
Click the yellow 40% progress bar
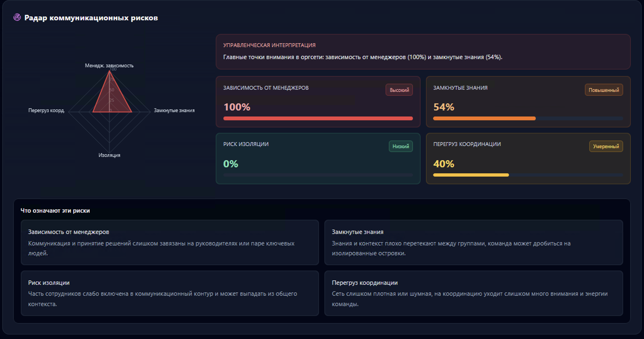coord(471,175)
